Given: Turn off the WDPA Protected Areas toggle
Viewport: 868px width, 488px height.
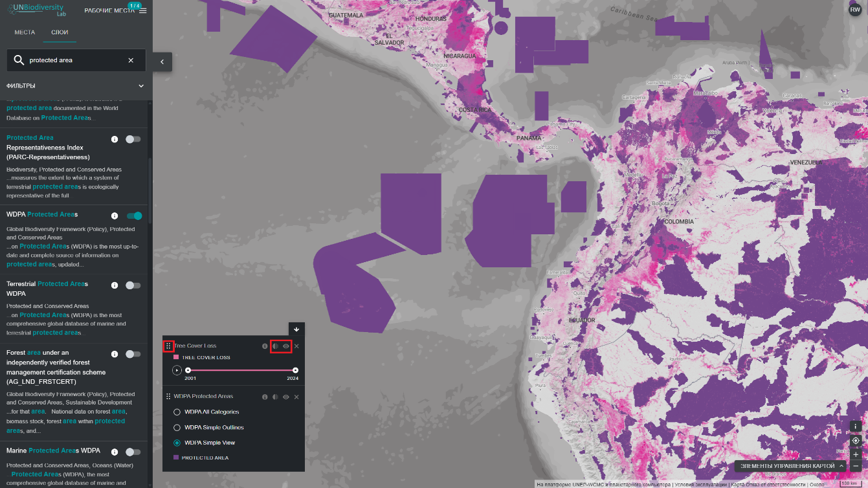Looking at the screenshot, I should pyautogui.click(x=134, y=216).
